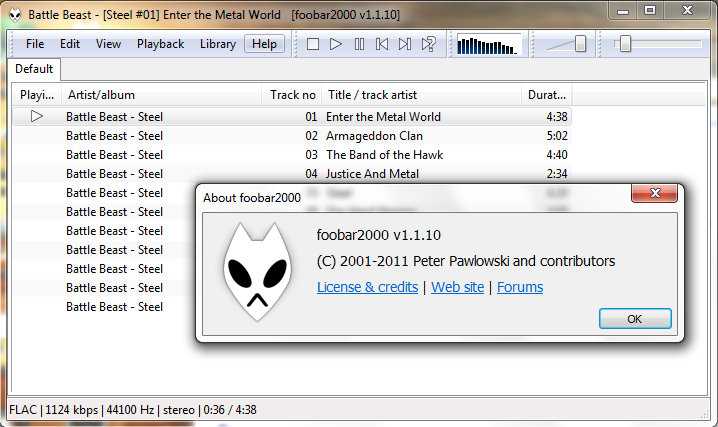Sort by Track no column header
The image size is (718, 427).
292,95
